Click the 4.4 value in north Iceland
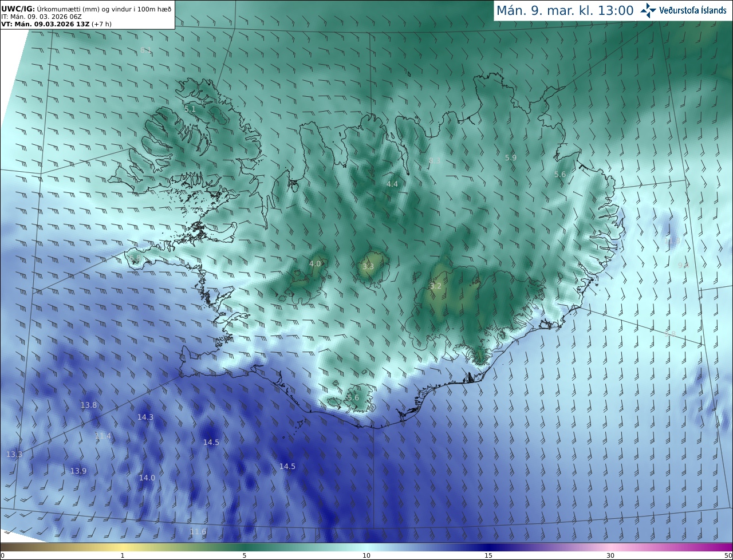733x560 pixels. pos(392,184)
